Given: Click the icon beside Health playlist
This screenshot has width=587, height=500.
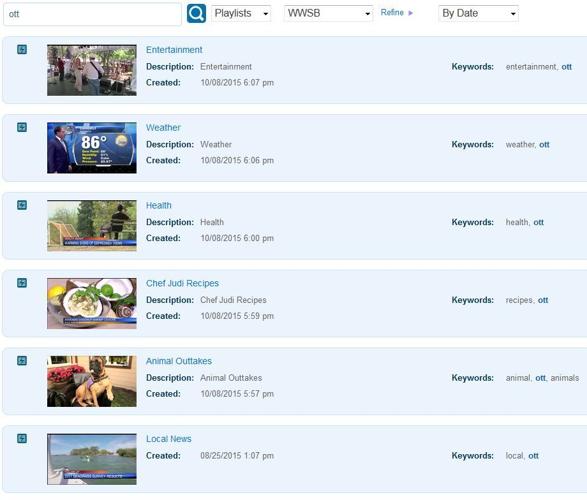Looking at the screenshot, I should coord(22,205).
